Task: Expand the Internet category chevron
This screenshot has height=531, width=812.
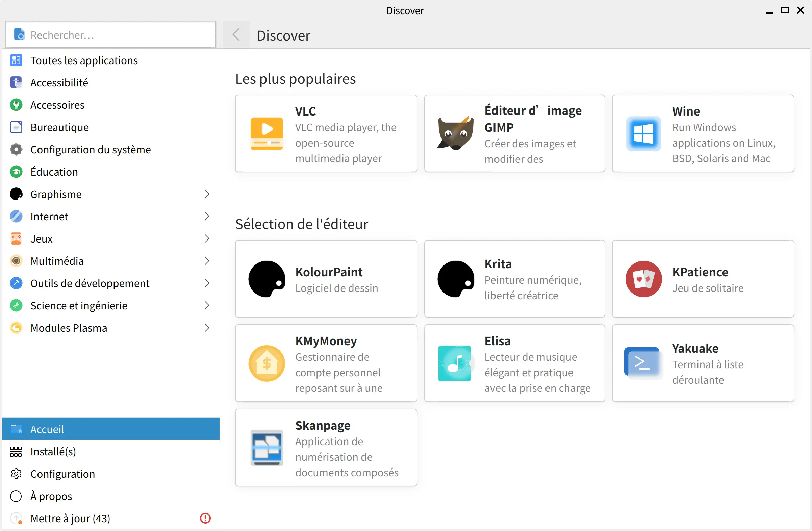Action: click(207, 217)
